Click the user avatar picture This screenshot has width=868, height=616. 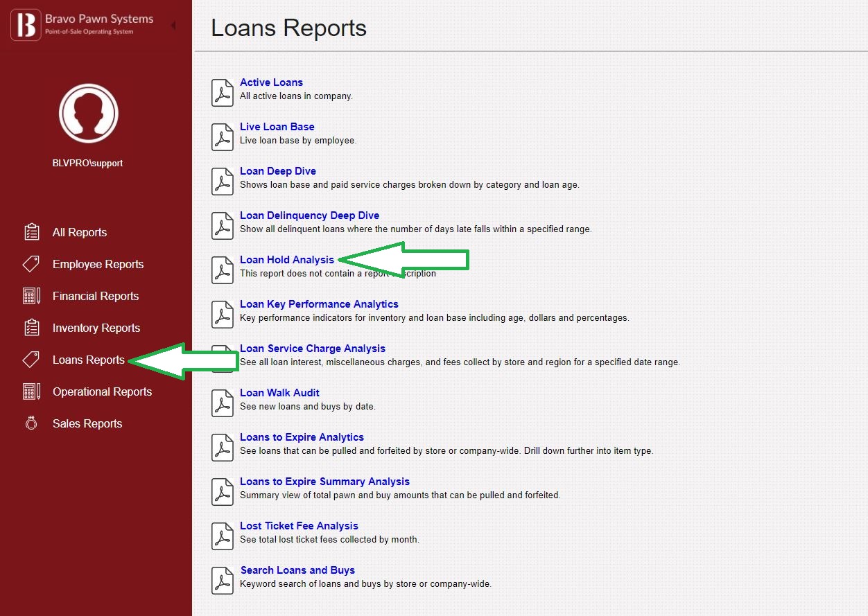click(x=89, y=113)
